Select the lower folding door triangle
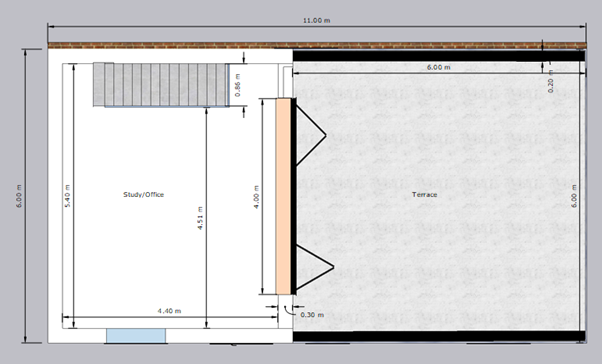 click(x=314, y=267)
